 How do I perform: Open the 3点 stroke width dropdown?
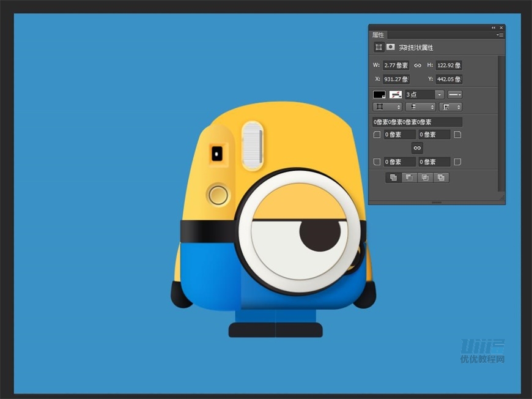coord(439,95)
